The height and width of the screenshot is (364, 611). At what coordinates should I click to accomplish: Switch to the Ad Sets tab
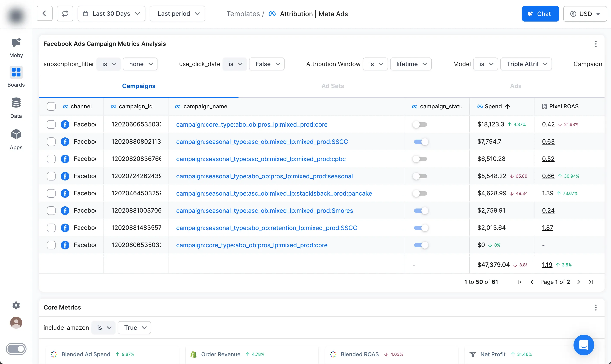(333, 86)
